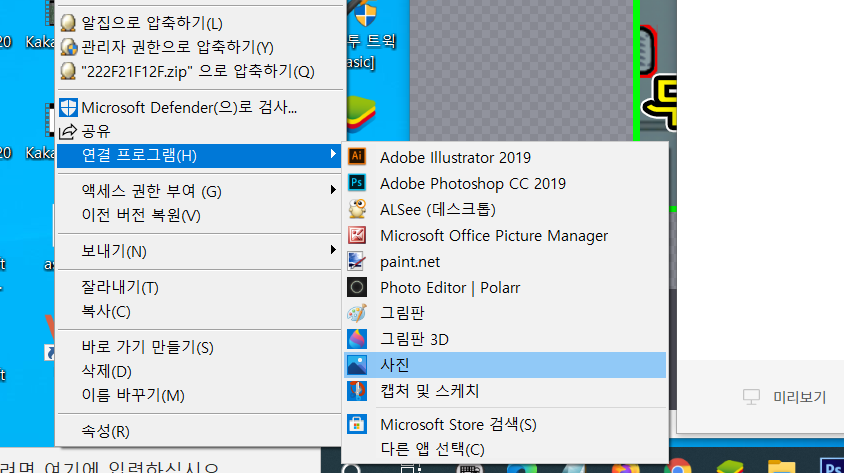
Task: Select the highlighted 사진 app
Action: [x=505, y=365]
